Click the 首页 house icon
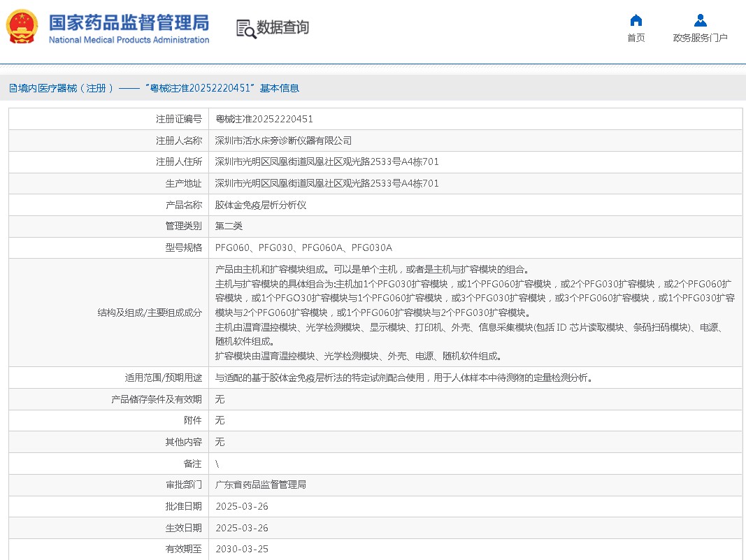The height and width of the screenshot is (560, 746). click(x=636, y=20)
